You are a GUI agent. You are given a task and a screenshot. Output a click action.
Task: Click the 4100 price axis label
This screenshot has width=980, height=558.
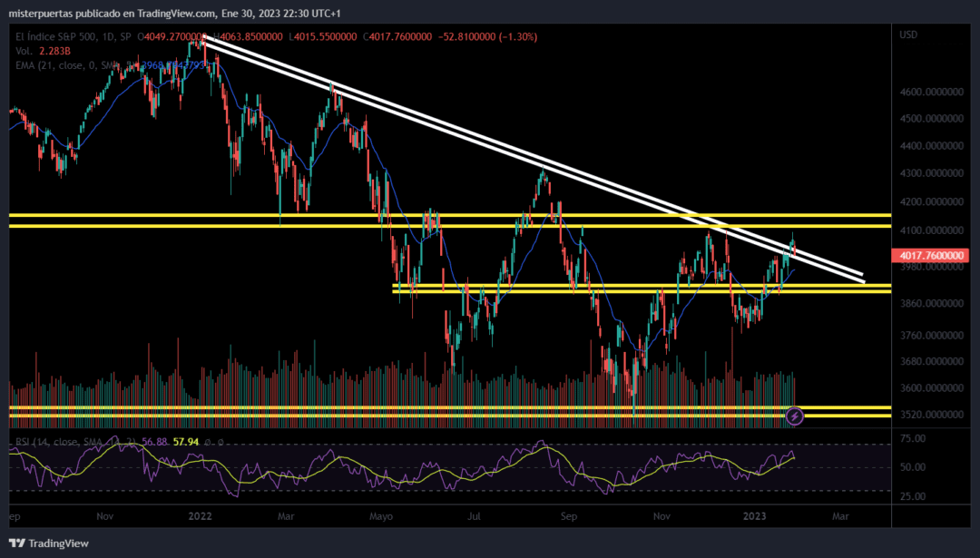click(x=931, y=230)
